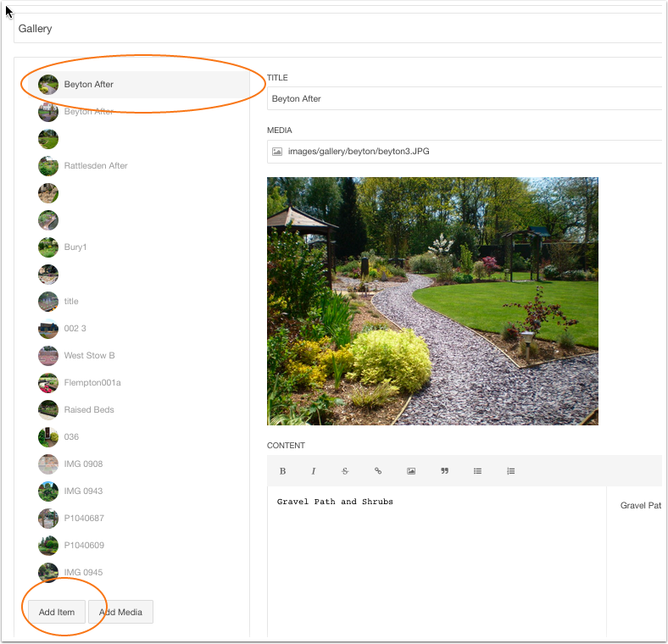Select the P1040687 gallery item
The image size is (668, 644).
pyautogui.click(x=138, y=518)
